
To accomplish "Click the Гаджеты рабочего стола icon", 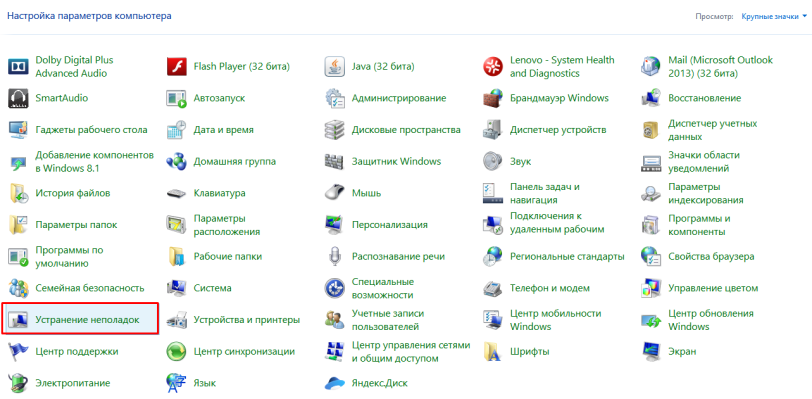I will [19, 130].
